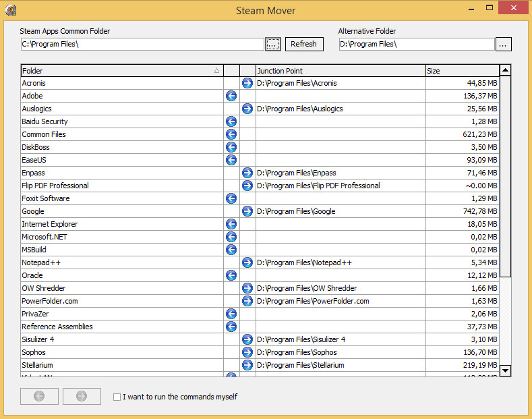The image size is (532, 419).
Task: Sort by the Folder column header
Action: pos(122,71)
